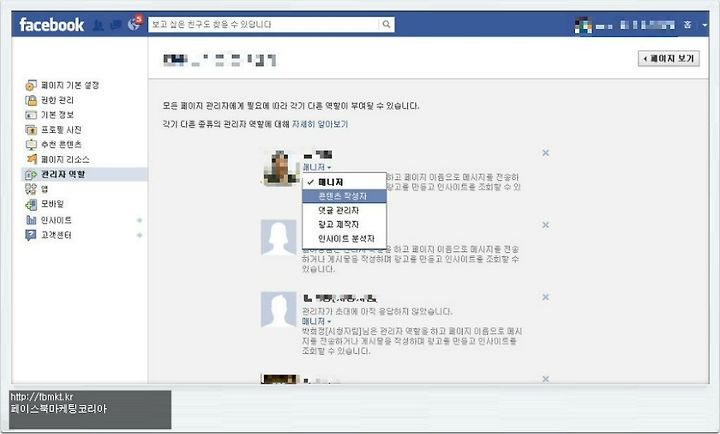720x434 pixels.
Task: Open the 자세히 알아보기 link
Action: (320, 124)
